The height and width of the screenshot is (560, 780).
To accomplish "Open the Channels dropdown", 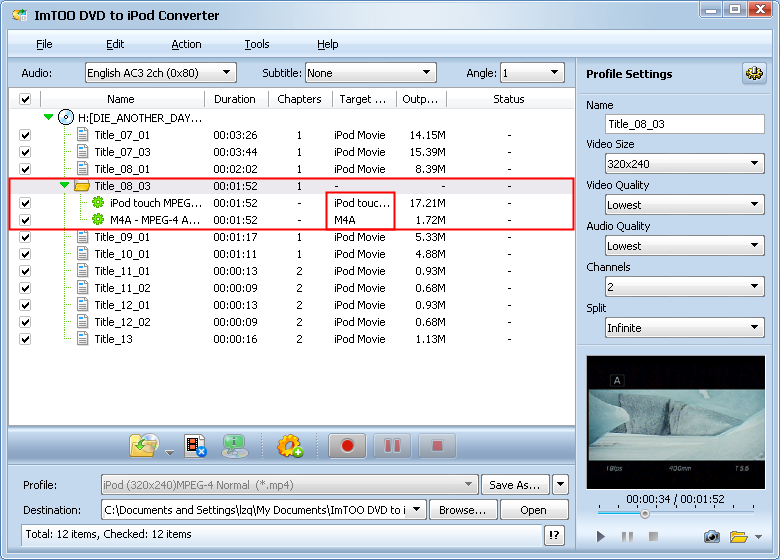I will tap(685, 286).
